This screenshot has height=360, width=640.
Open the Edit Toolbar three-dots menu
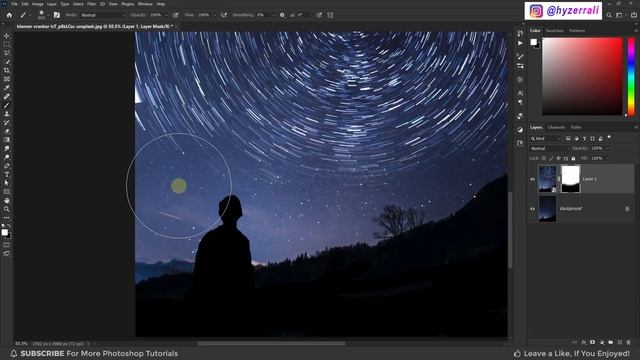[x=7, y=218]
